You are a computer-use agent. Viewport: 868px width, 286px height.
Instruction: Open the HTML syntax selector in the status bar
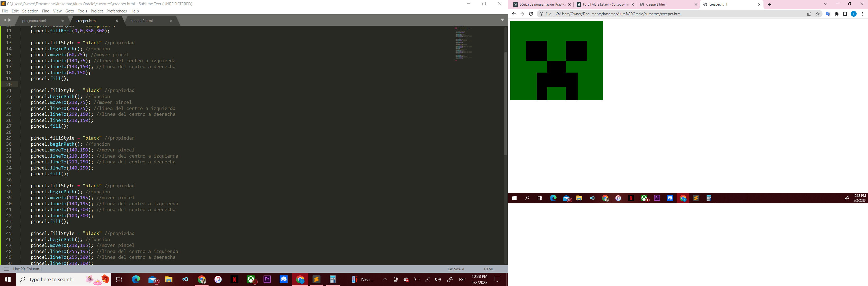point(489,269)
